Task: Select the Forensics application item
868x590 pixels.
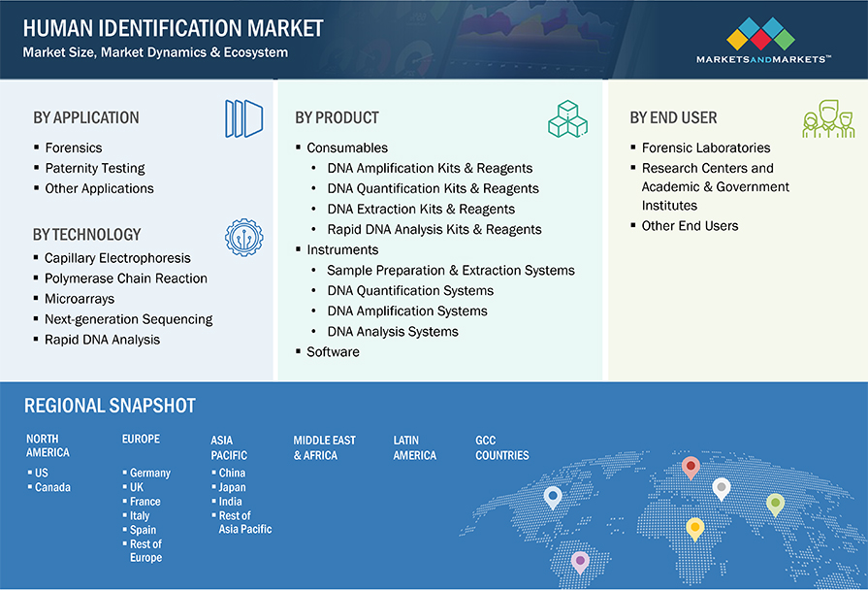Action: [x=74, y=148]
